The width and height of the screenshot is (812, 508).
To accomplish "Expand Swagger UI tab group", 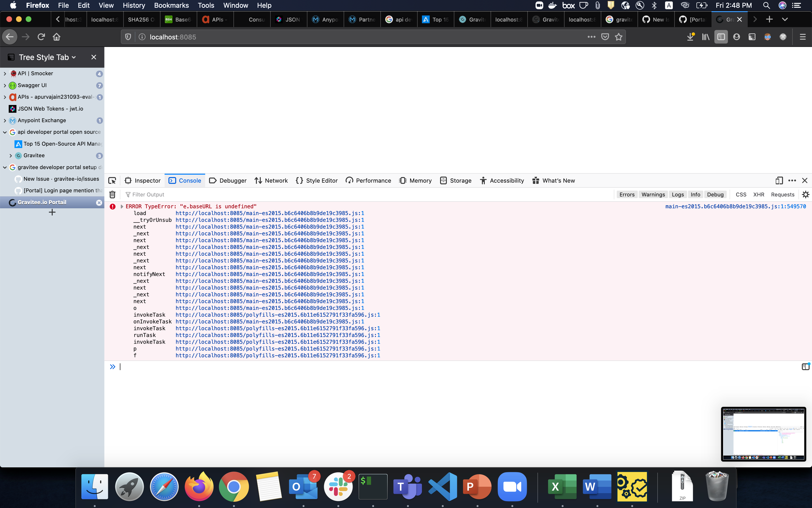I will (x=5, y=85).
